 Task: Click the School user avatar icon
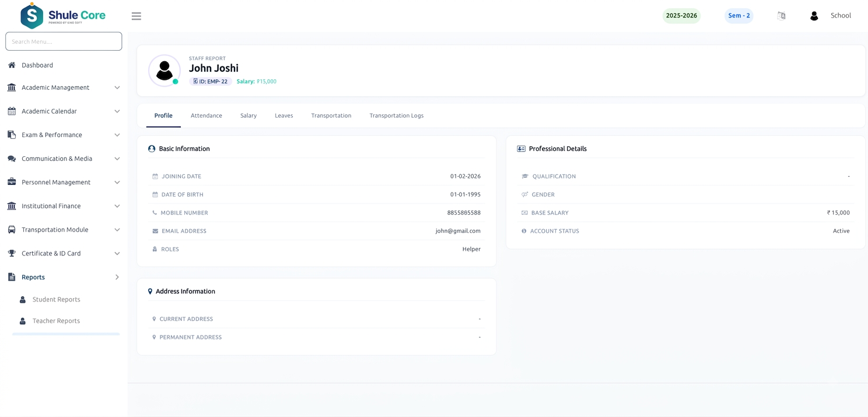tap(814, 16)
